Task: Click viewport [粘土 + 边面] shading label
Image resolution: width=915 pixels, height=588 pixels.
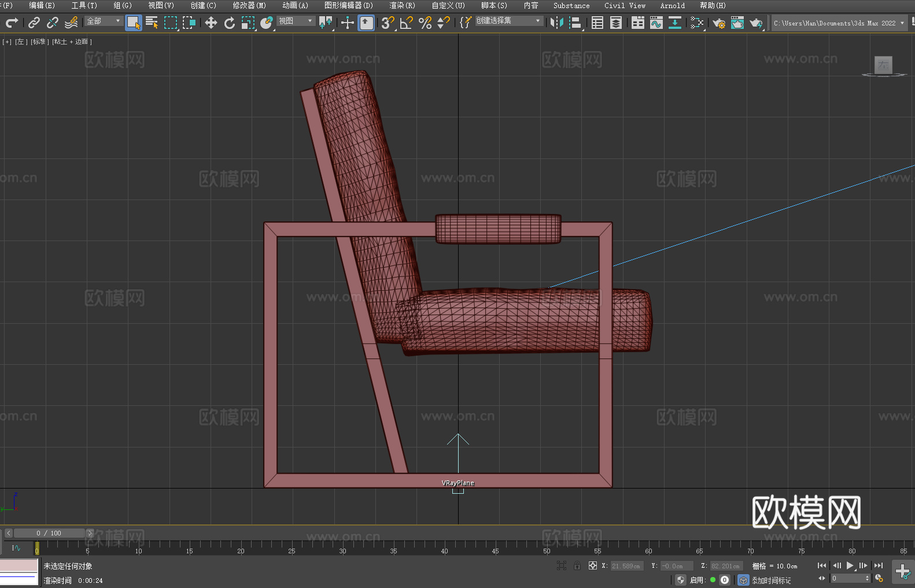Action: pos(72,42)
